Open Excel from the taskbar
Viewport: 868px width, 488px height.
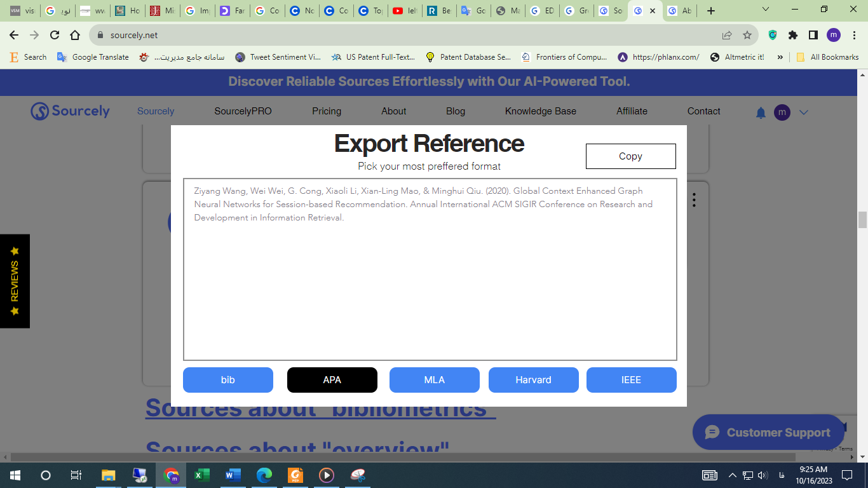pyautogui.click(x=202, y=475)
